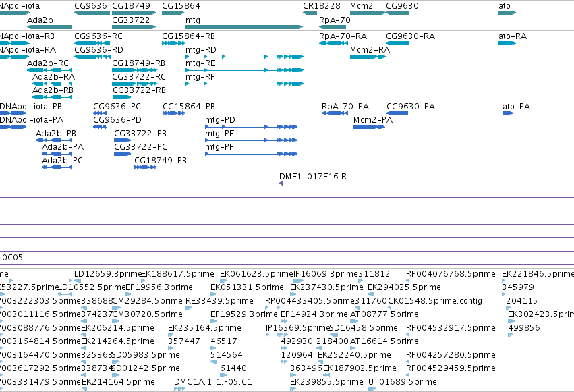The height and width of the screenshot is (392, 574).
Task: Select transcript Ada2b-RB
Action: click(52, 97)
